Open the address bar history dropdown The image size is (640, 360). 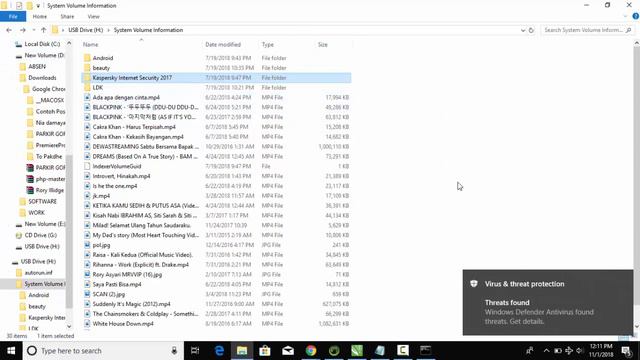click(x=523, y=30)
